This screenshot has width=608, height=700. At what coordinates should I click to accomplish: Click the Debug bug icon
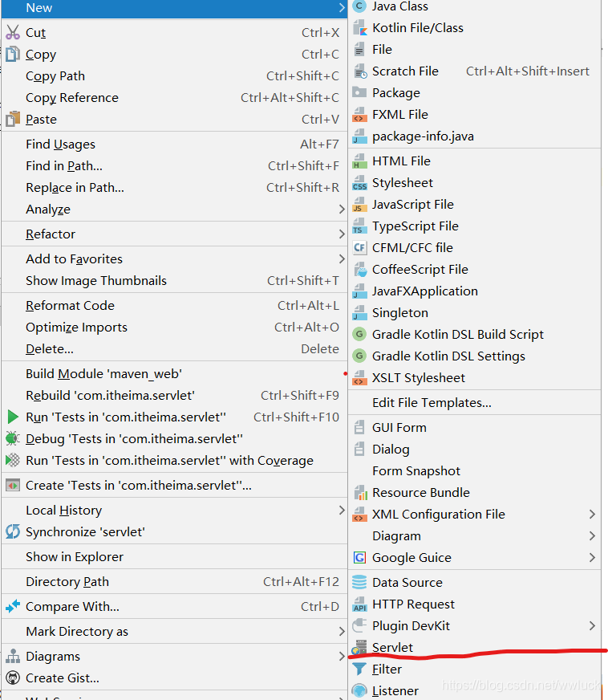pos(13,439)
